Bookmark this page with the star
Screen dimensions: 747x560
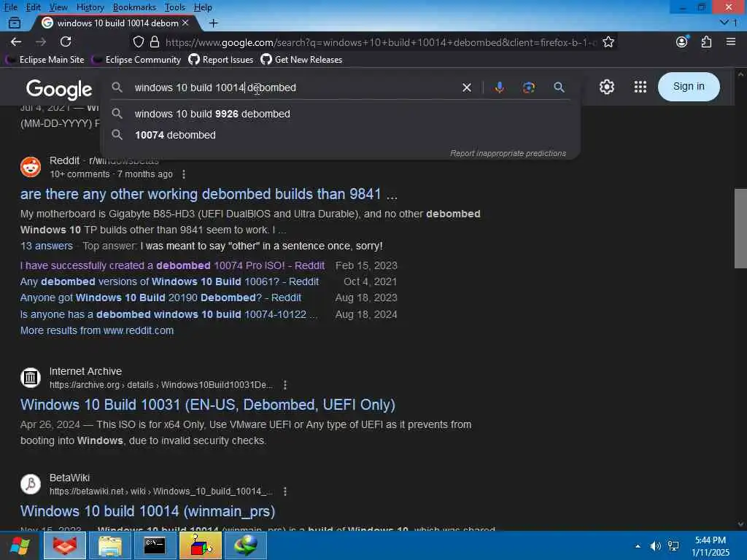[x=608, y=42]
